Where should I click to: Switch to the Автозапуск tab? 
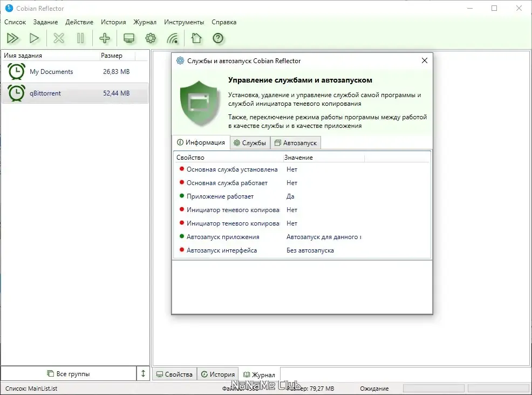(296, 143)
